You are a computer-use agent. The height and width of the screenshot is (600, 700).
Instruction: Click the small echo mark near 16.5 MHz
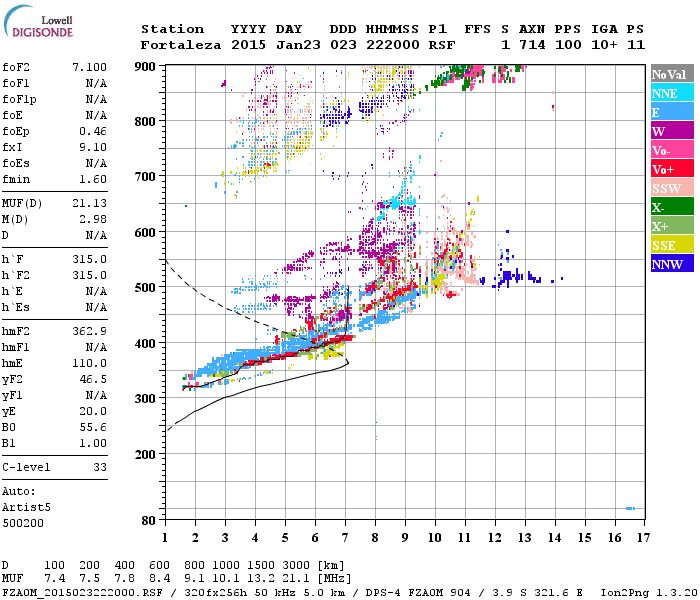(x=630, y=508)
